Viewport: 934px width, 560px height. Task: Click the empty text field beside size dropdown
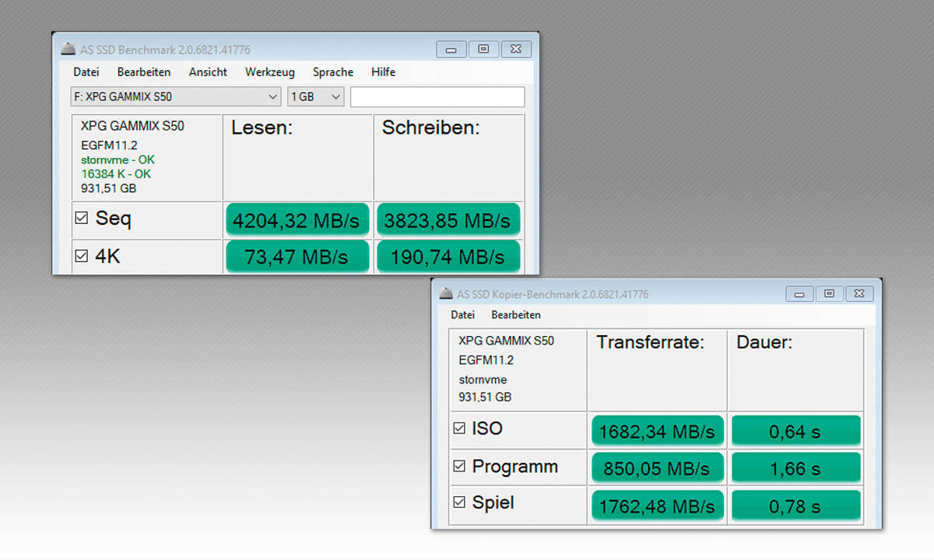(x=437, y=97)
